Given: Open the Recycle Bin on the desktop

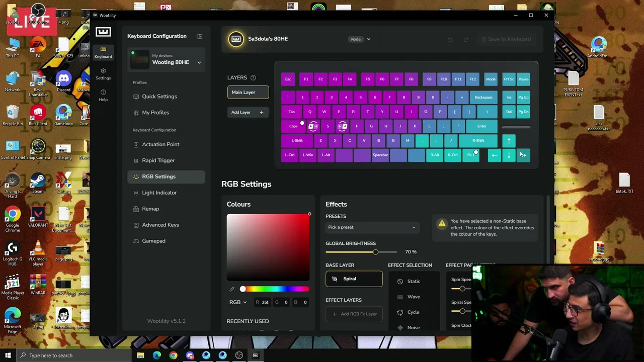Looking at the screenshot, I should [13, 116].
